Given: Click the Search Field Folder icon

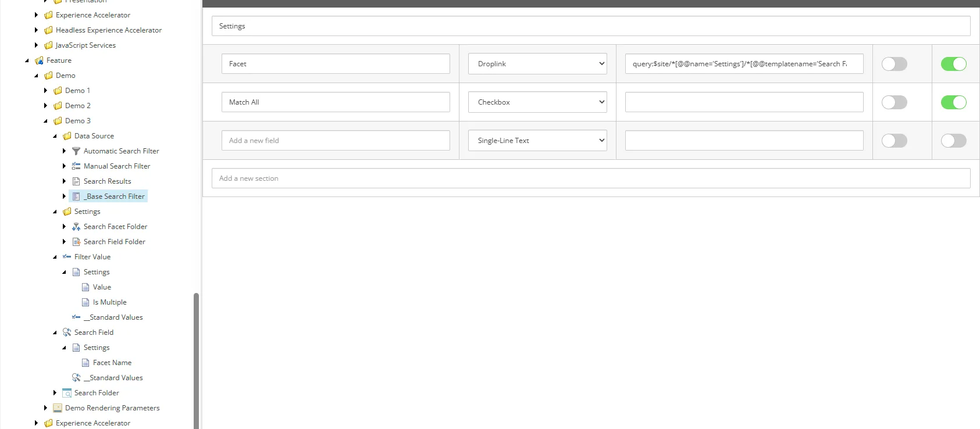Looking at the screenshot, I should 76,242.
